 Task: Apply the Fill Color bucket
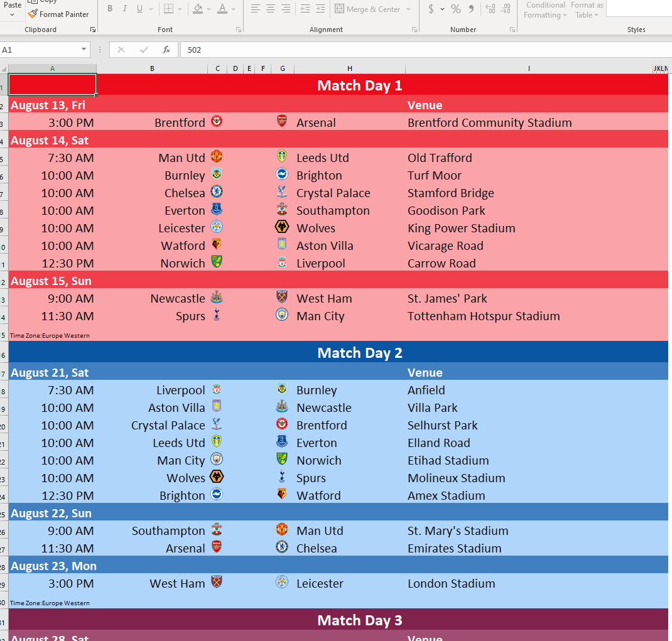tap(198, 9)
